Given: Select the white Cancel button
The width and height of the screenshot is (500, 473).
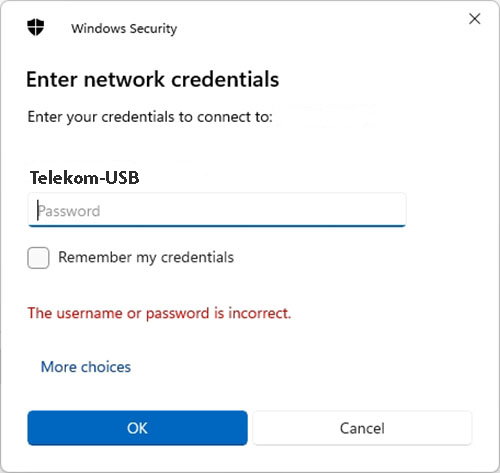Looking at the screenshot, I should (362, 428).
